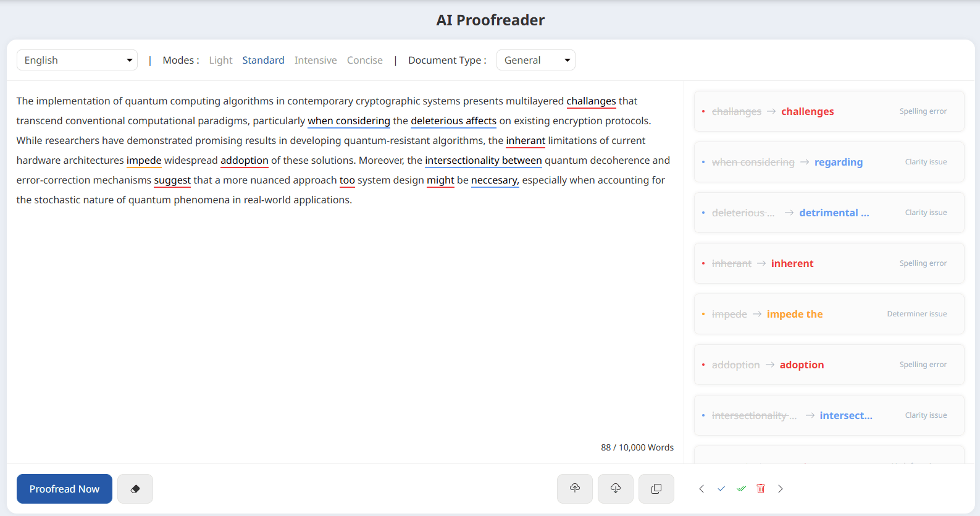The height and width of the screenshot is (516, 980).
Task: Accept all suggestions with double checkmark
Action: (741, 489)
